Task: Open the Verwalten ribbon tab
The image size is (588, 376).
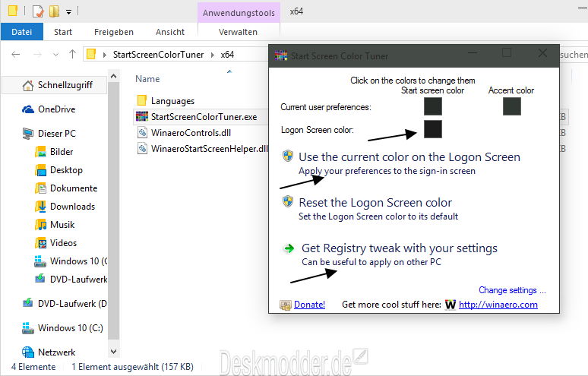Action: (238, 32)
